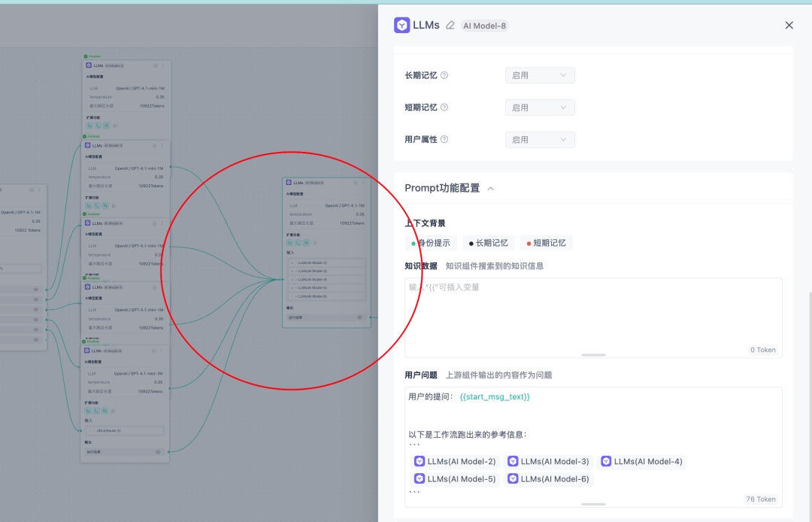Click the help icon next to 用户属性
Image resolution: width=812 pixels, height=522 pixels.
pyautogui.click(x=444, y=139)
